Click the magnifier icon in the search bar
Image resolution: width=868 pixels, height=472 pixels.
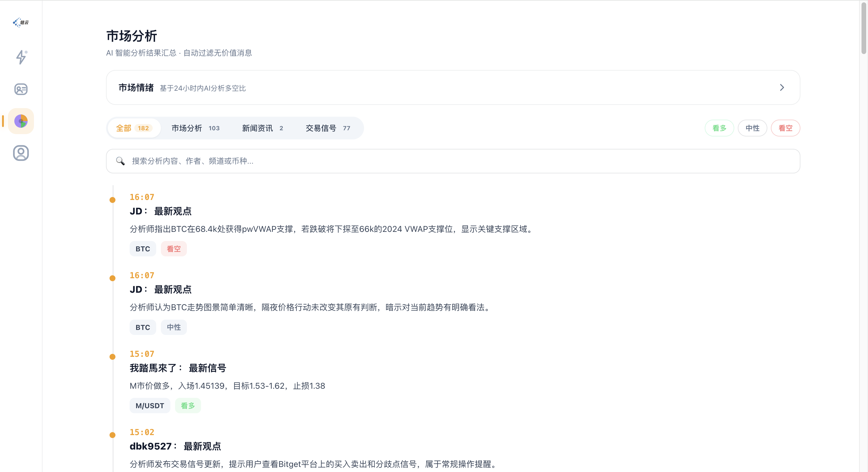click(120, 161)
